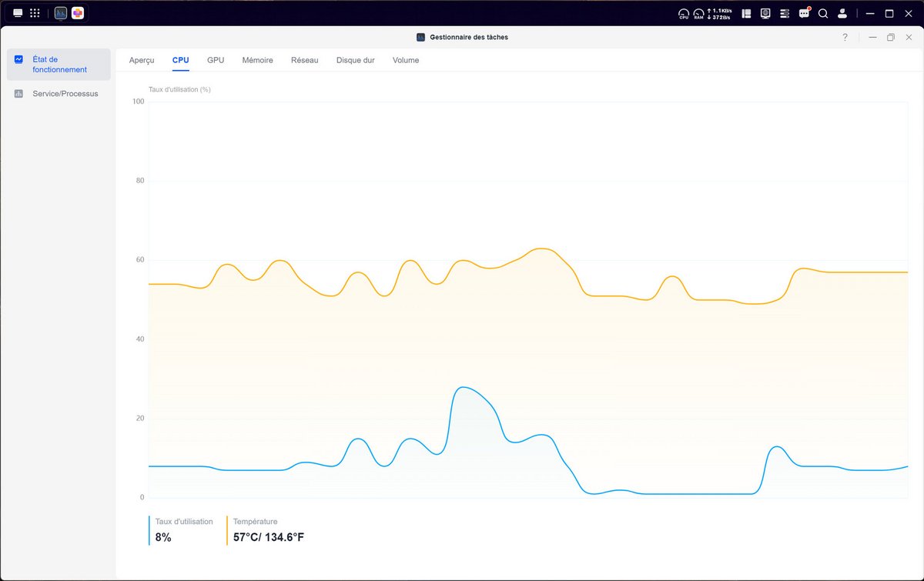Click the colorful photos app taskbar icon

pyautogui.click(x=78, y=13)
